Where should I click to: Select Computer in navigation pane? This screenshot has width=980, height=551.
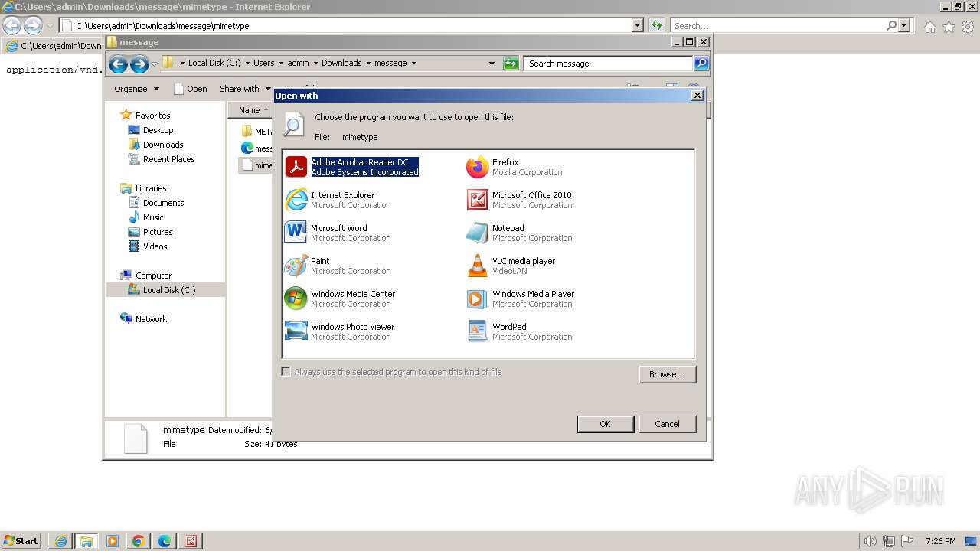153,275
